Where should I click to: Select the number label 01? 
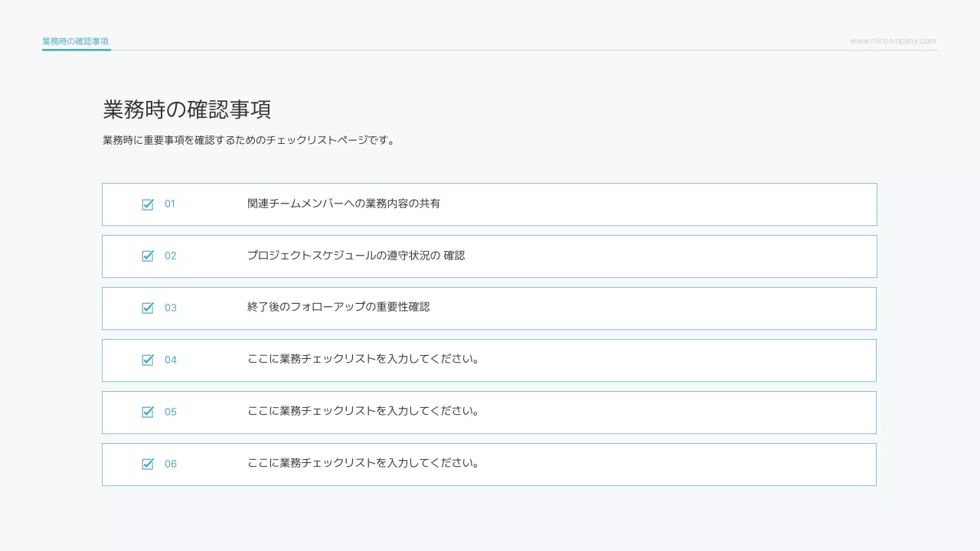pos(171,204)
